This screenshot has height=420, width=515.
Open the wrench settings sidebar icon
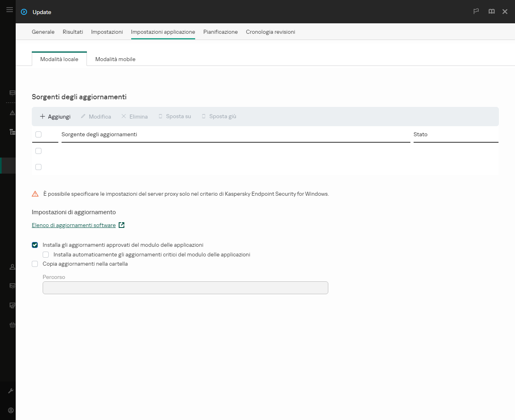(11, 391)
